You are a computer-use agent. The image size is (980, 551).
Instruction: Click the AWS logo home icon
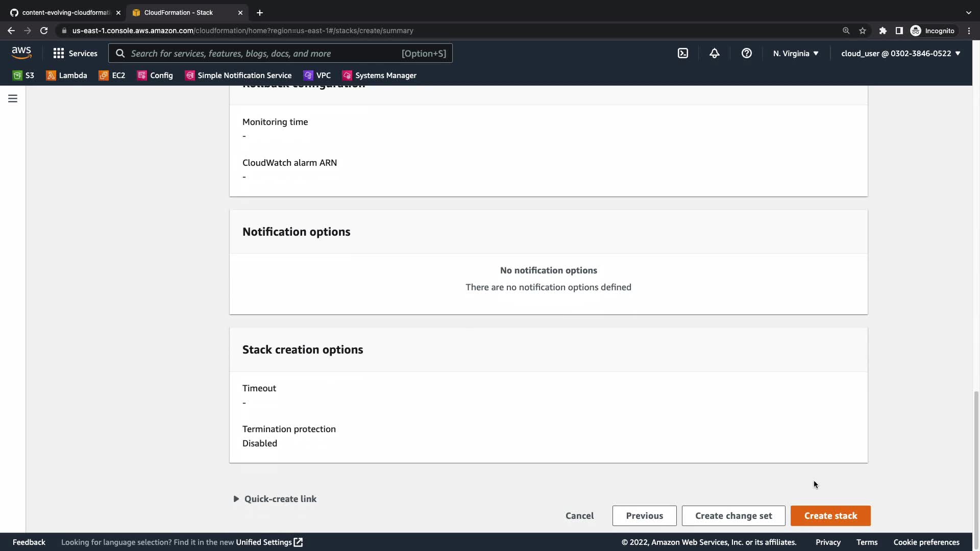click(21, 53)
